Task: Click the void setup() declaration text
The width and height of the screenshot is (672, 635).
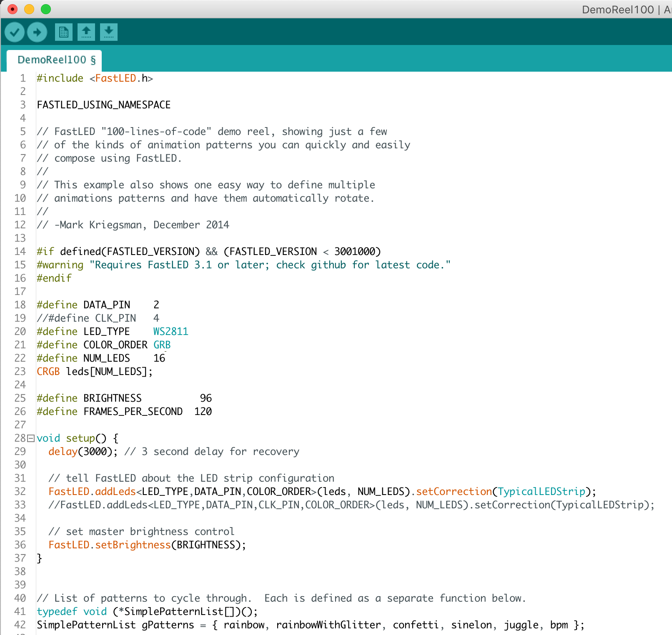Action: pyautogui.click(x=78, y=438)
